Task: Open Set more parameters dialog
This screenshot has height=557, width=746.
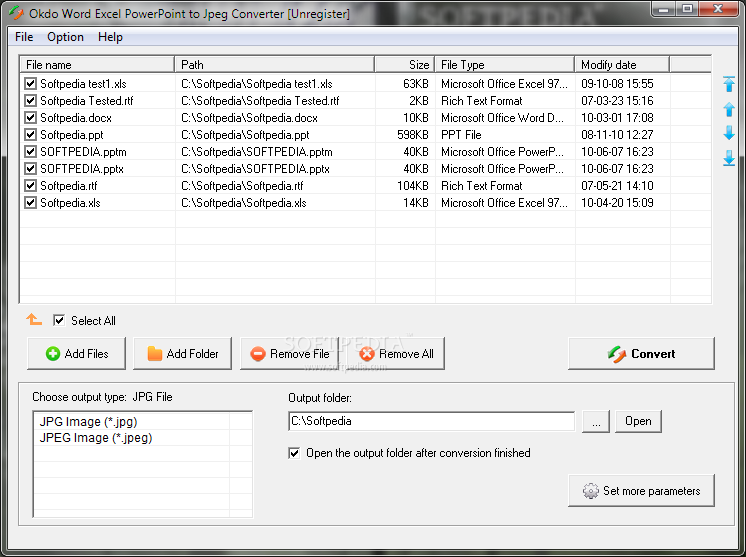Action: point(641,490)
